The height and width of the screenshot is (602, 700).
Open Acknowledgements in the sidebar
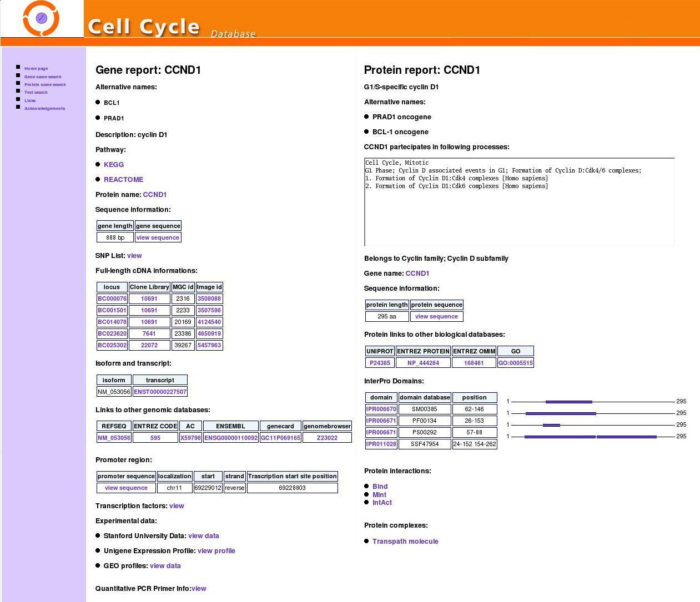44,109
